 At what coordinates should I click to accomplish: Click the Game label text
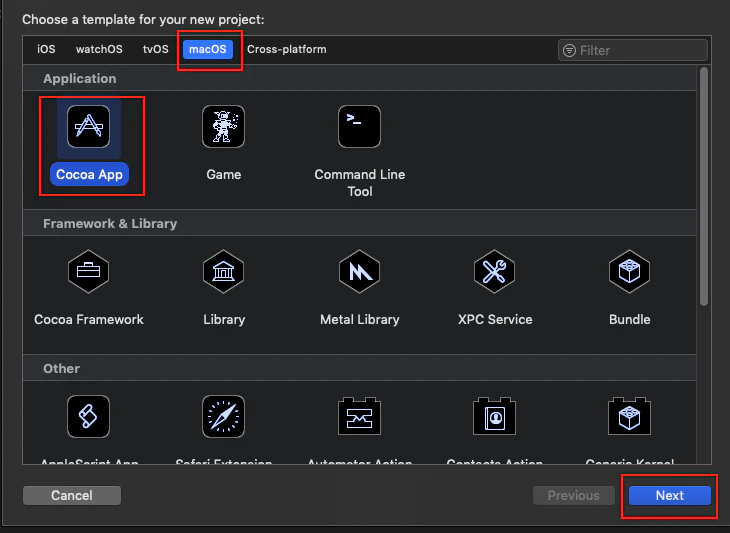(x=223, y=175)
